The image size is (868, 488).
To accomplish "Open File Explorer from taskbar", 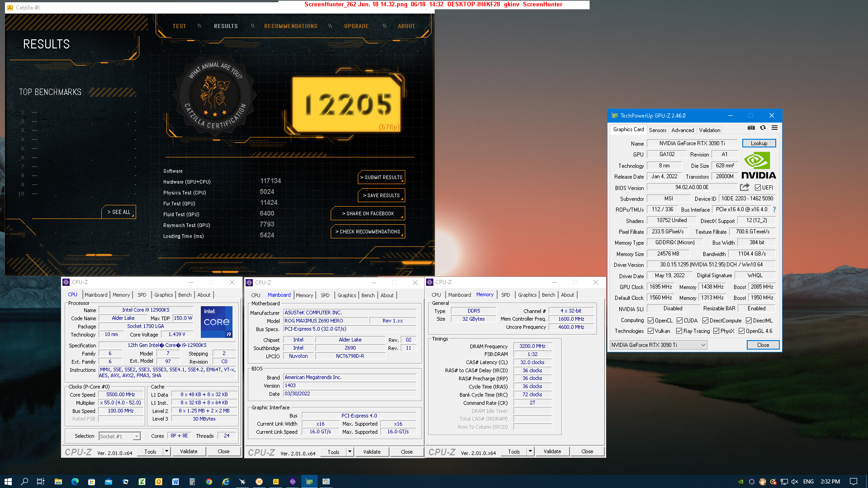I will click(58, 481).
